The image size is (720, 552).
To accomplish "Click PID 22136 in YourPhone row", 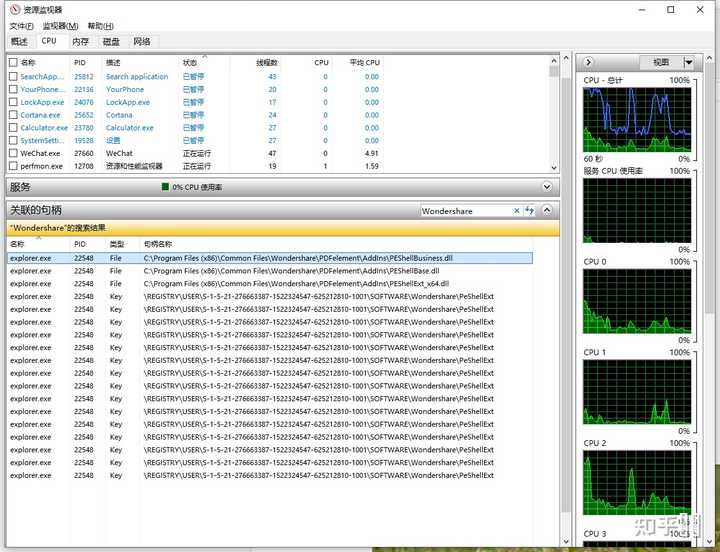I will click(x=84, y=89).
